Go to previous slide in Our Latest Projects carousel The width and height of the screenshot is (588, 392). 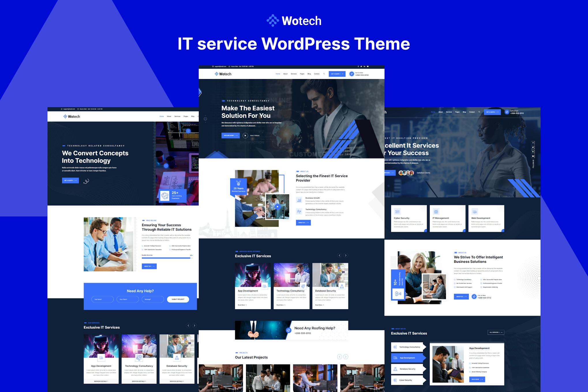click(x=340, y=357)
